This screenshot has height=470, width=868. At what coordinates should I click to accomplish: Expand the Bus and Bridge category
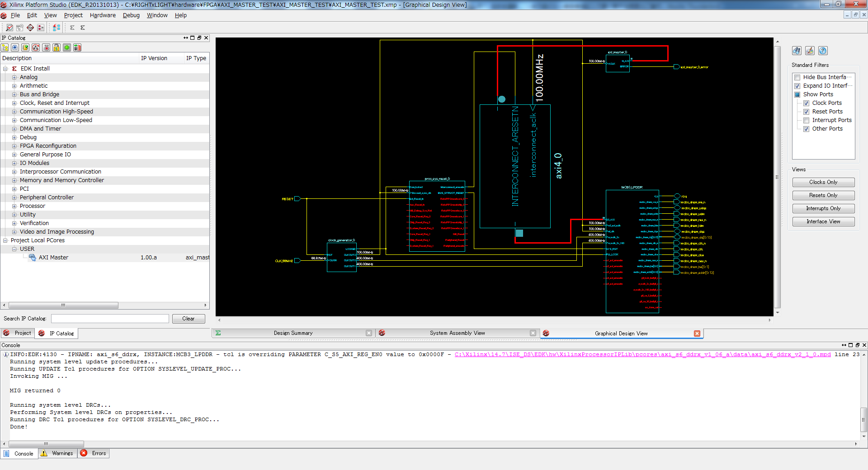click(14, 94)
